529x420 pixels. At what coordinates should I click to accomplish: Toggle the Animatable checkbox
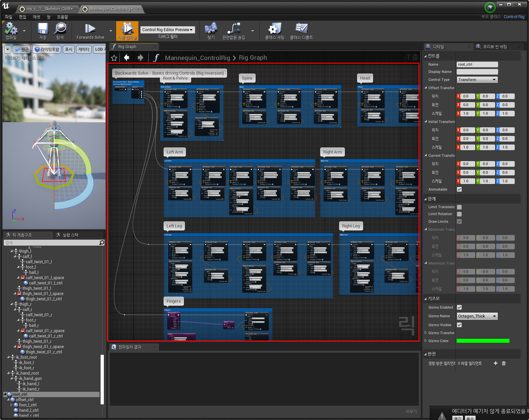[459, 189]
